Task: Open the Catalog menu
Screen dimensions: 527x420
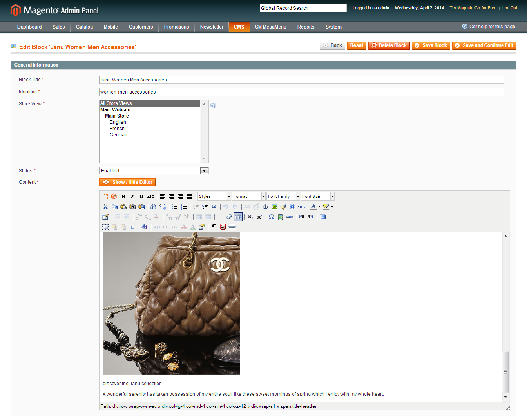Action: (x=84, y=27)
